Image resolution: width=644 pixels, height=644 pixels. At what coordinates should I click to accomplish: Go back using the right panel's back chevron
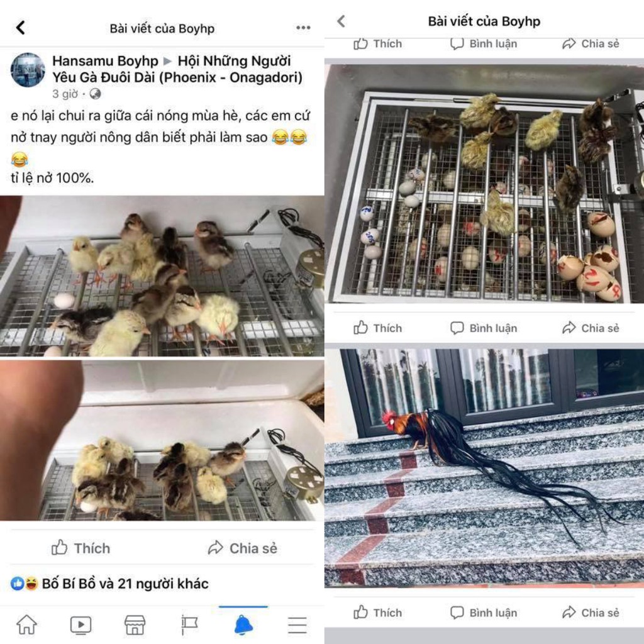point(341,21)
